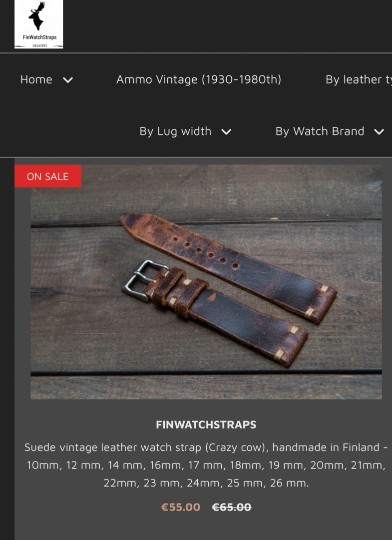Expand the chevron next to Home

(x=68, y=80)
